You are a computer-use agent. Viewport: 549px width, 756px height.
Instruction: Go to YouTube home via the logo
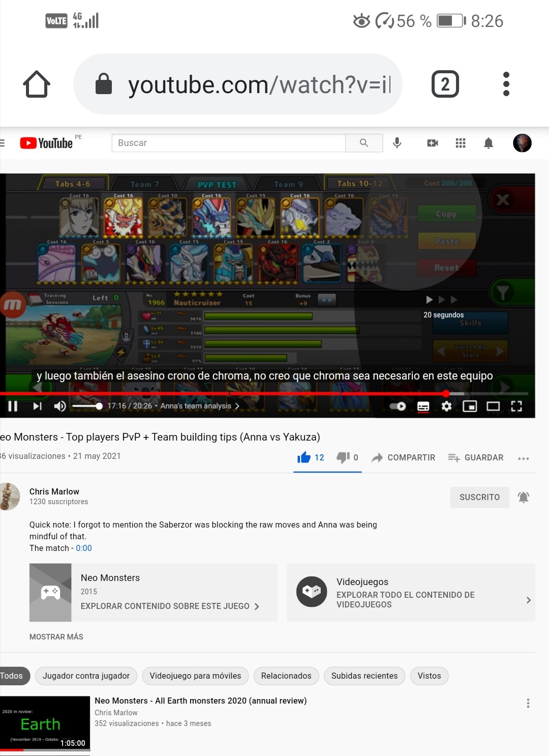click(x=46, y=143)
